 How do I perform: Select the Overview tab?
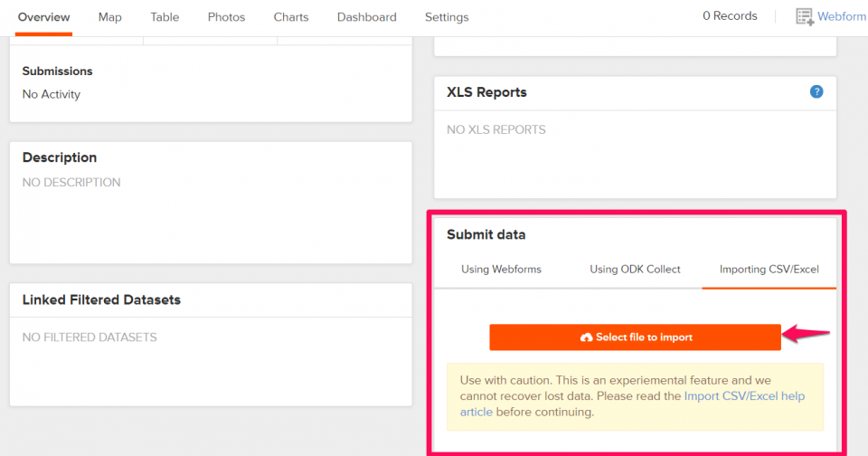click(x=43, y=17)
